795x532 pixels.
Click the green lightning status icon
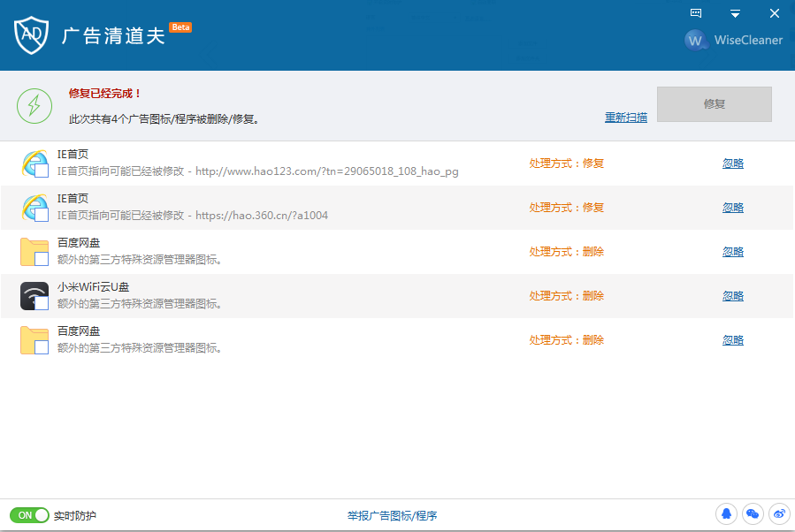coord(34,106)
